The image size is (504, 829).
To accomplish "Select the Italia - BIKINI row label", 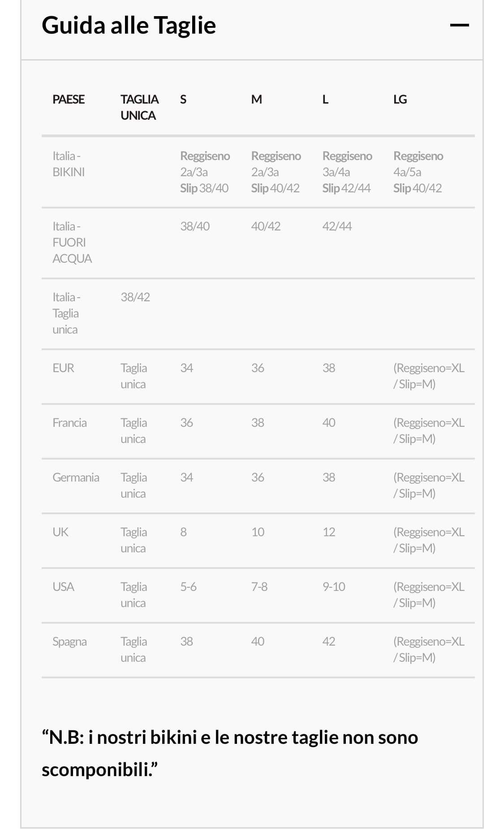I will [69, 164].
